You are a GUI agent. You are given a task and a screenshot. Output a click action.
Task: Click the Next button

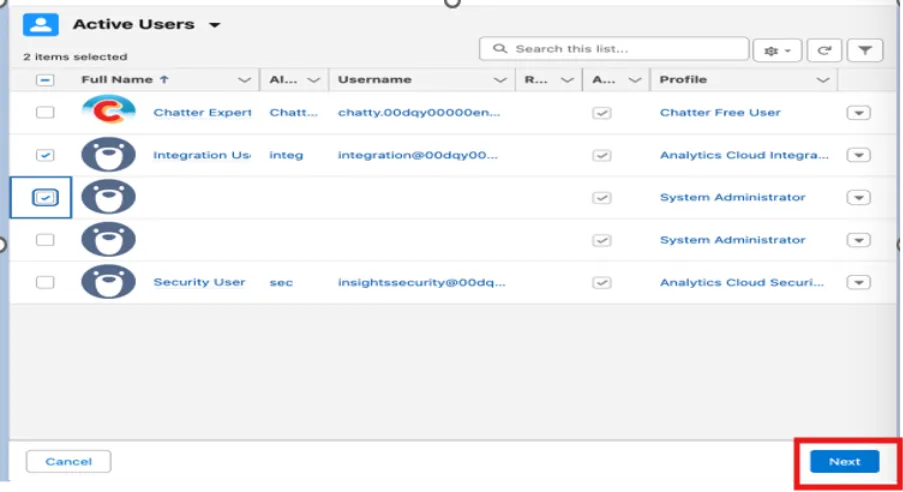tap(844, 461)
